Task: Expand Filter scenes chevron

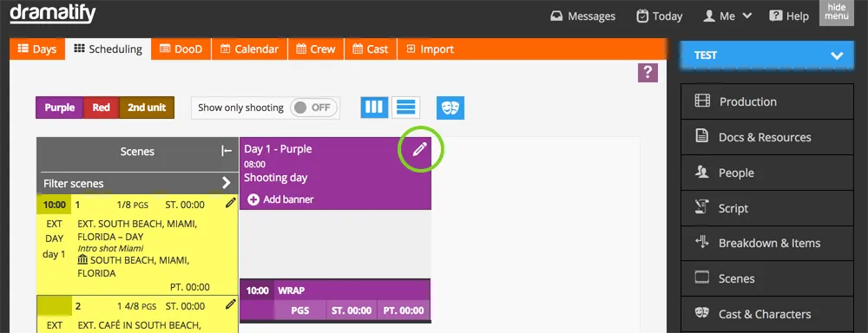Action: (x=226, y=182)
